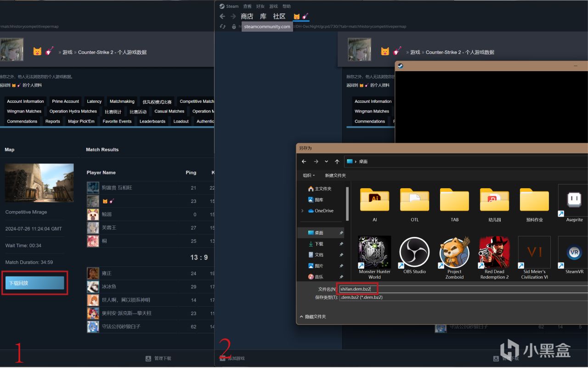Switch to the Prime Account tab
Viewport: 588px width, 371px height.
pyautogui.click(x=65, y=101)
